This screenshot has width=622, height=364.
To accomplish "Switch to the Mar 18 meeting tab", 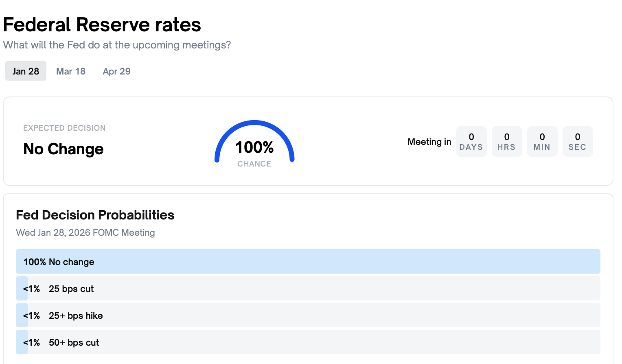I will (x=71, y=71).
